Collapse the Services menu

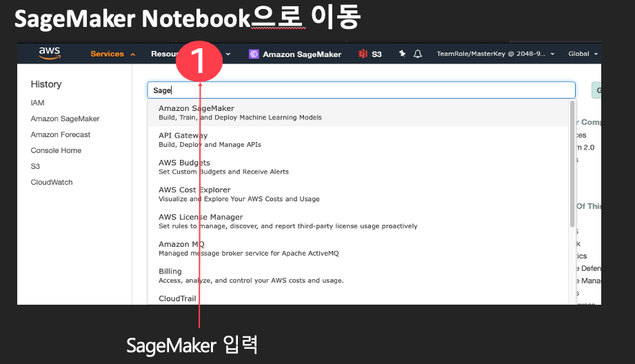(112, 54)
